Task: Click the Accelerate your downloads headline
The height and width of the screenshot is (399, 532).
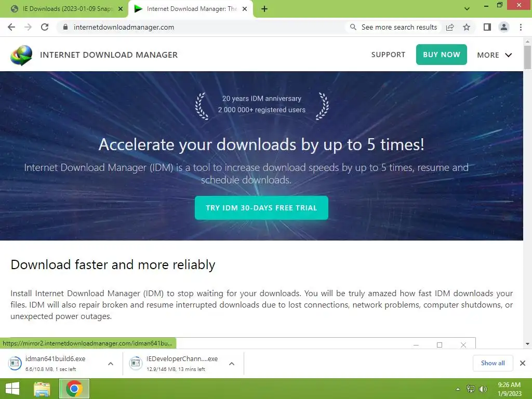Action: pos(261,144)
